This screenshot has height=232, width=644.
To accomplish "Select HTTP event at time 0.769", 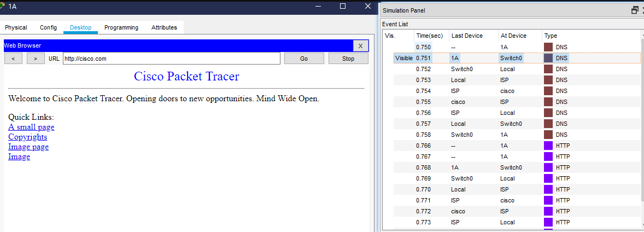I will [x=517, y=178].
